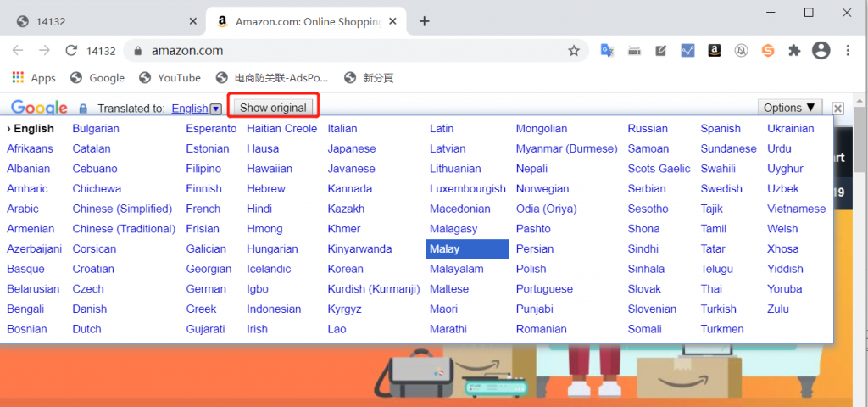Select Turkish in the language list
The image size is (868, 407).
point(718,309)
